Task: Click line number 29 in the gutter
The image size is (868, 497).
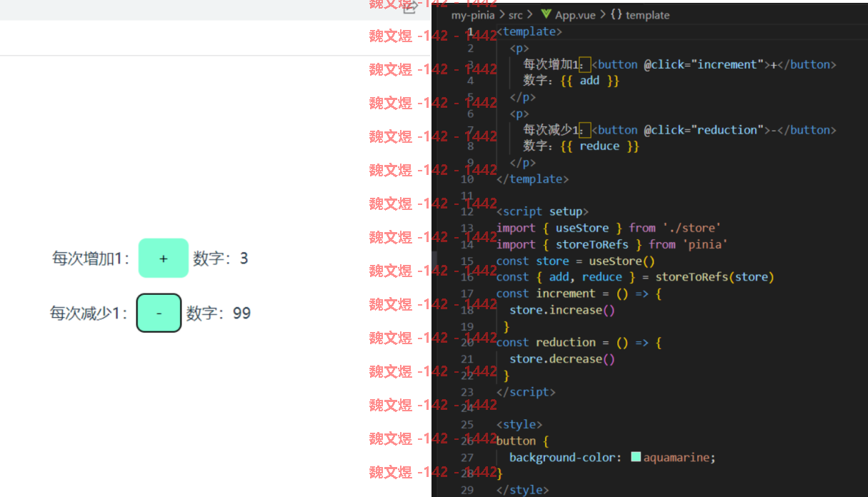Action: (x=467, y=490)
